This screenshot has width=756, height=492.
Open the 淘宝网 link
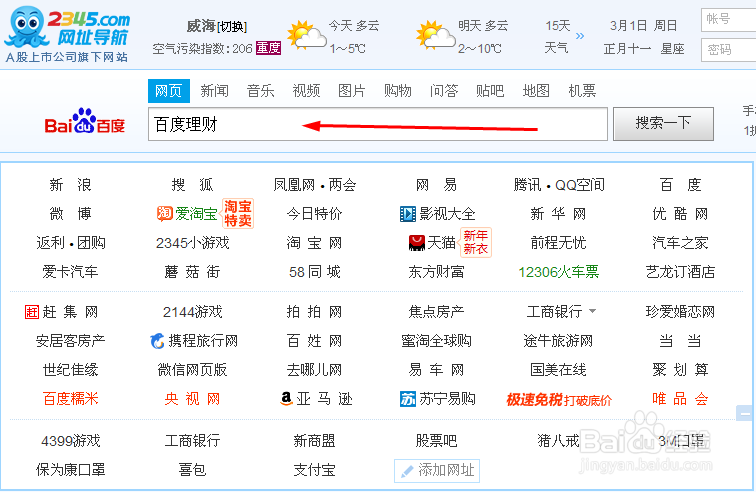coord(314,243)
